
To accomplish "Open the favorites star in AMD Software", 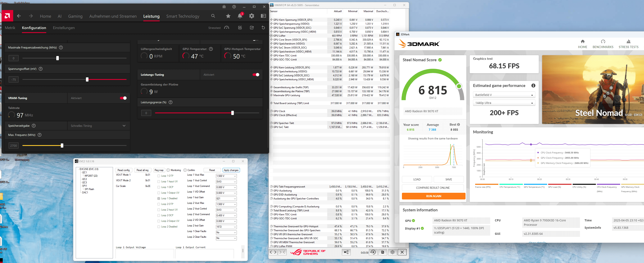I will [228, 16].
